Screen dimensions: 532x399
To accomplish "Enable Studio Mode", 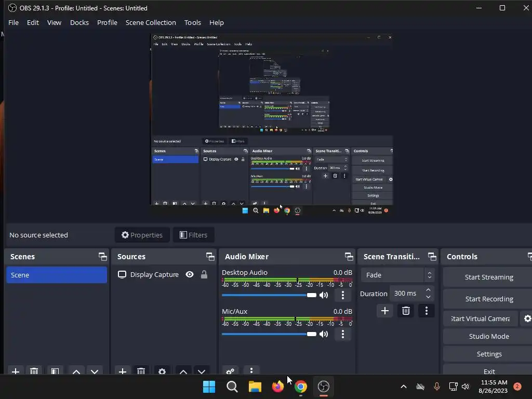I will tap(488, 336).
